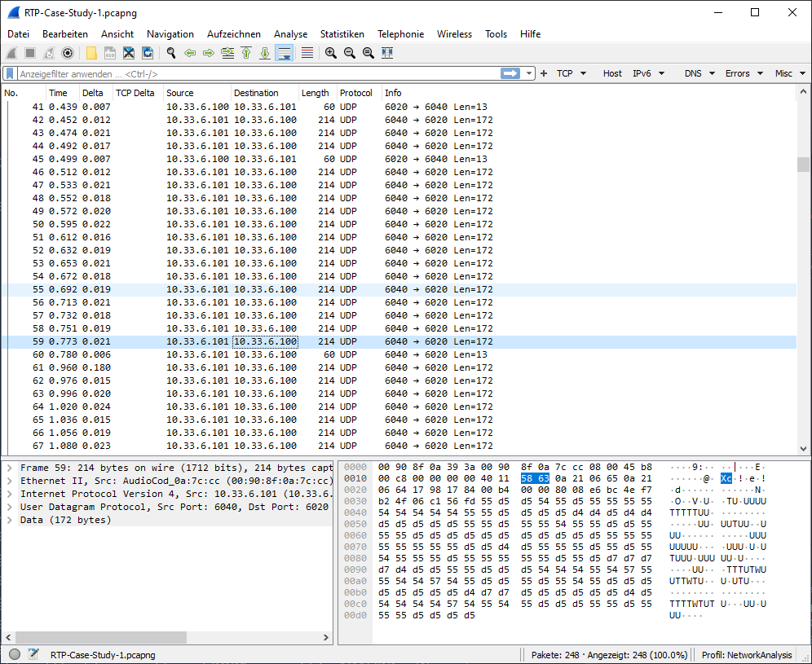812x664 pixels.
Task: Click the Pakete: 248 status text
Action: pyautogui.click(x=555, y=655)
